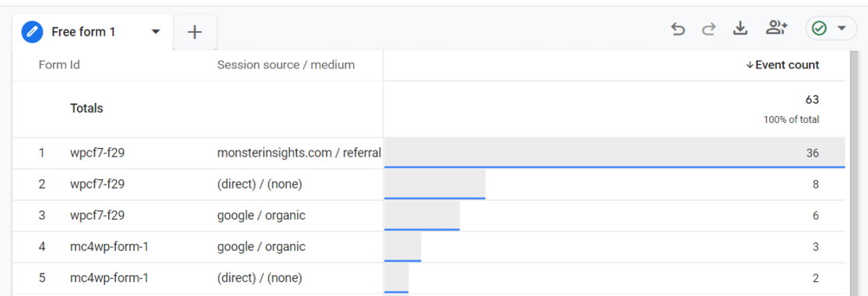Viewport: 868px width, 296px height.
Task: Click the event count bar showing 36
Action: 614,153
